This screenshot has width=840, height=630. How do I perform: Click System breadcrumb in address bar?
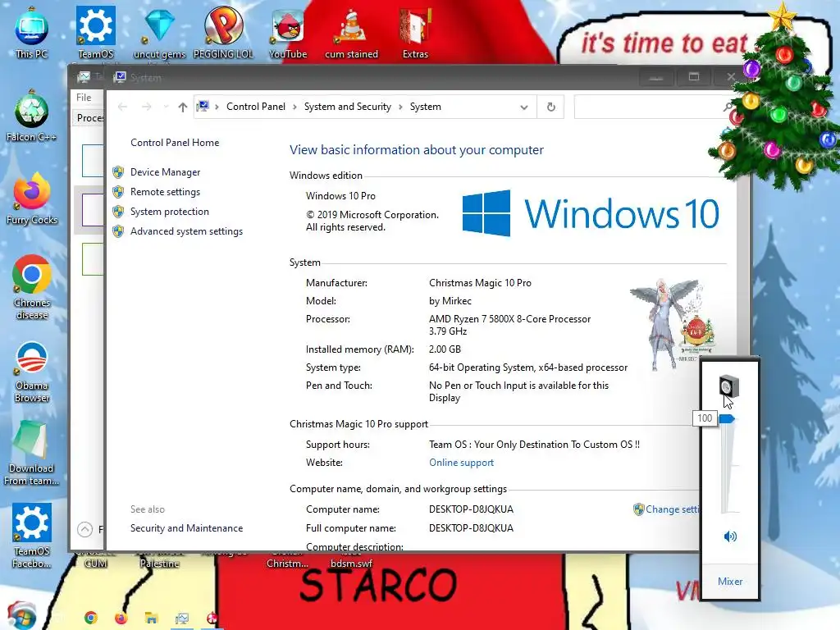(x=426, y=107)
